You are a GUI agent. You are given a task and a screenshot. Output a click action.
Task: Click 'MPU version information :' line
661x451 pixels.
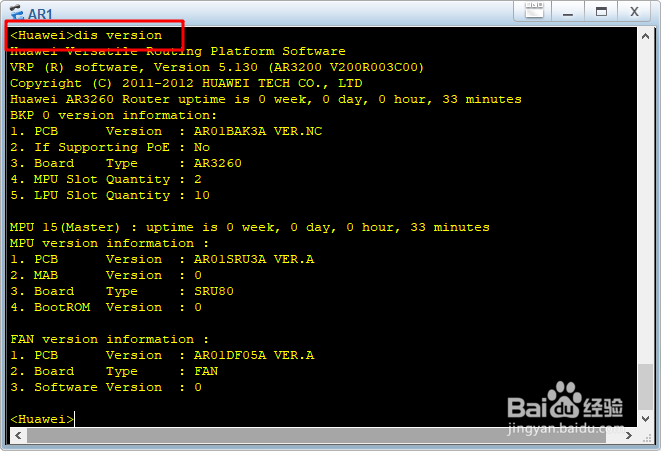[x=109, y=244]
